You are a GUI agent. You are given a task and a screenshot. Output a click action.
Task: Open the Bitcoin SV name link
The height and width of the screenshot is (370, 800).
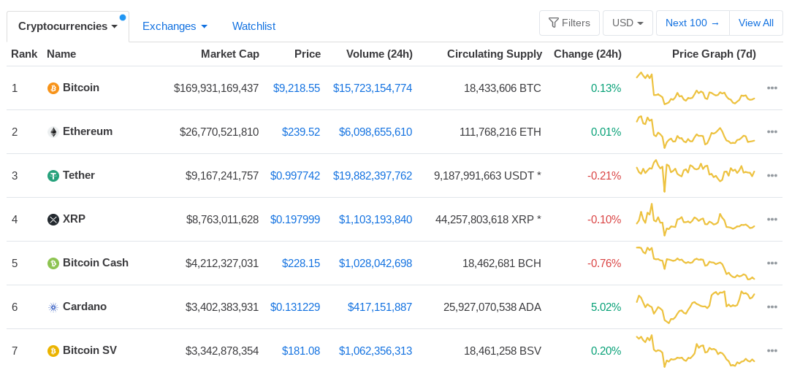coord(90,351)
